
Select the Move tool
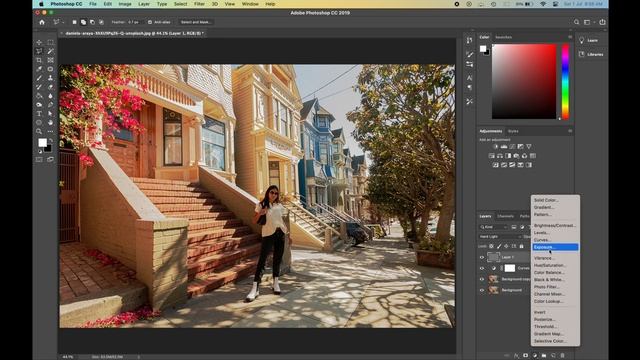coord(39,42)
